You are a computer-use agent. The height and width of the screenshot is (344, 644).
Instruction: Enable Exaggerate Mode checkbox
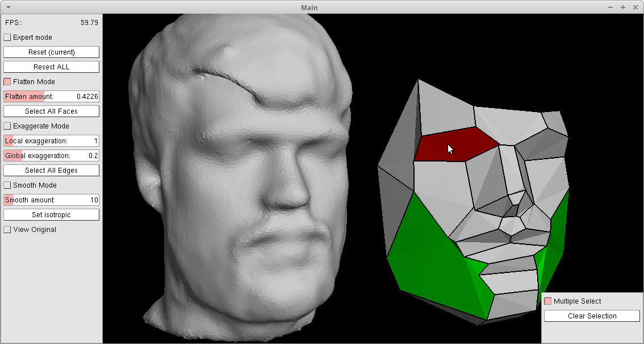7,126
